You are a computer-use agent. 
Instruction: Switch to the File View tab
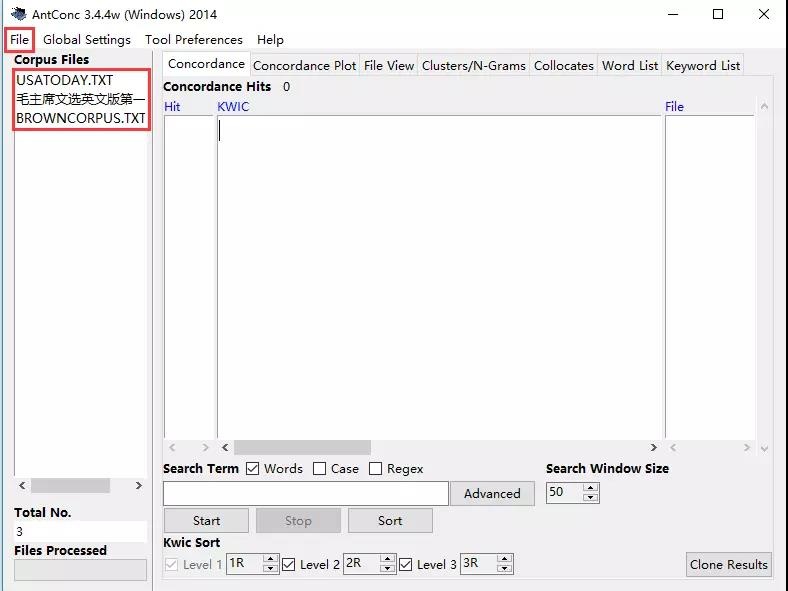(x=388, y=66)
